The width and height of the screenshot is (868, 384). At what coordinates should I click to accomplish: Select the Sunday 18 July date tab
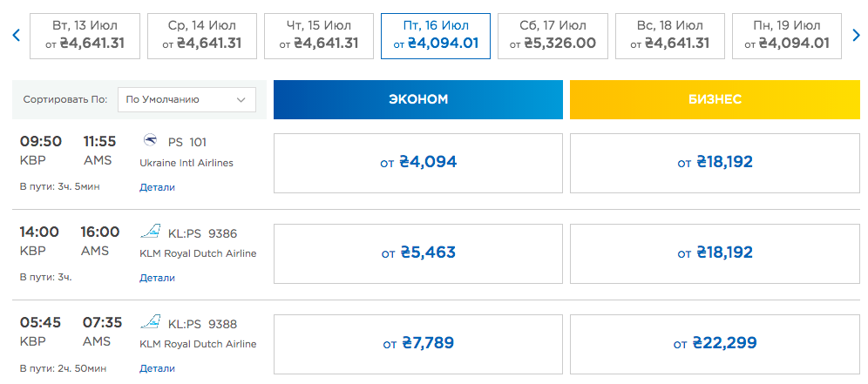point(669,36)
